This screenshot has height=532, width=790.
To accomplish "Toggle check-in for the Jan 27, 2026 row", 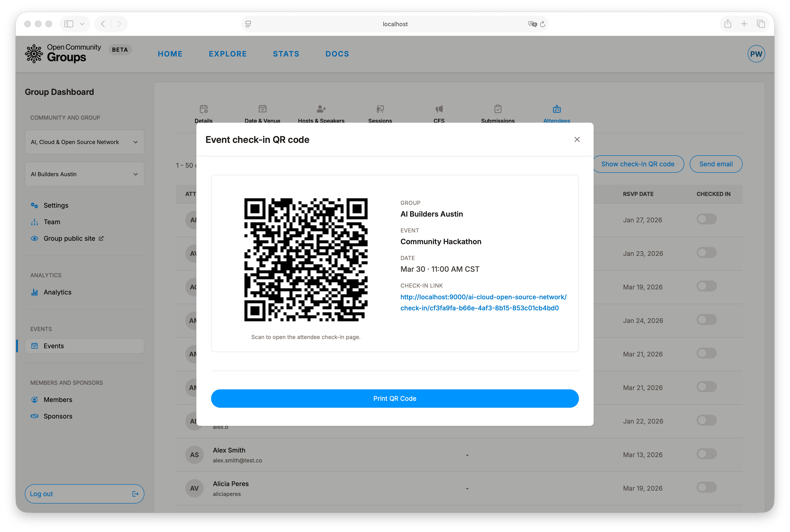I will pyautogui.click(x=707, y=219).
